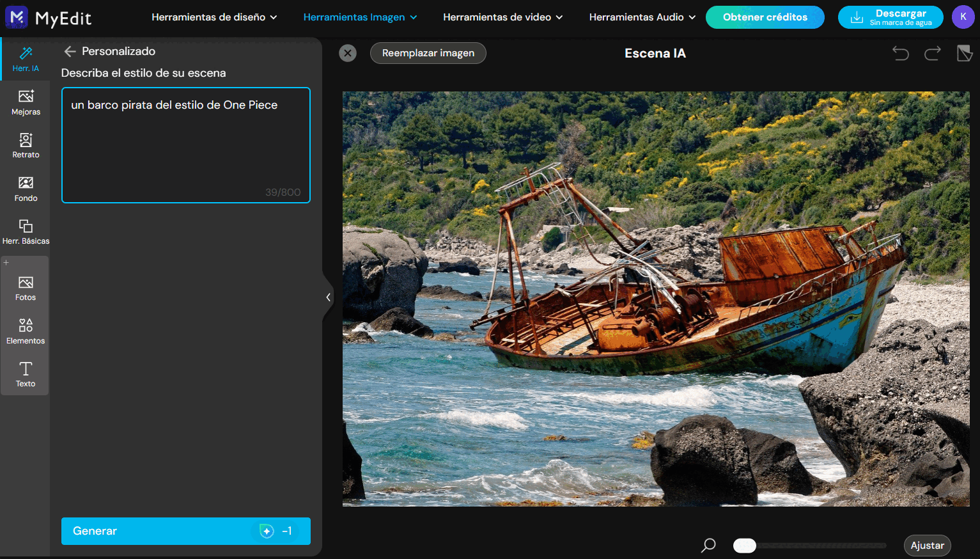Open the Mejoras enhancement panel
The width and height of the screenshot is (980, 559).
[26, 102]
